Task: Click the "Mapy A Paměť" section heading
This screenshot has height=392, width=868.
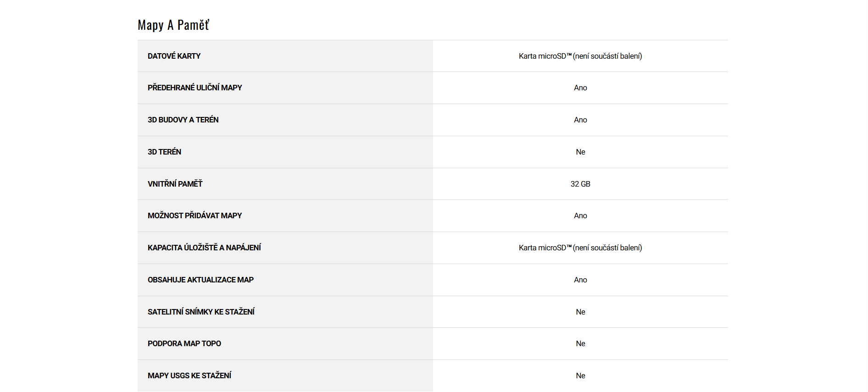Action: tap(173, 25)
